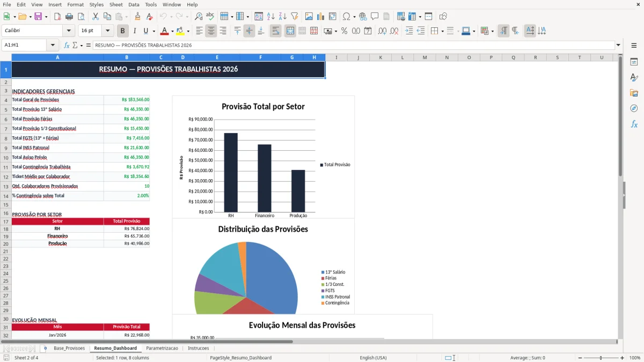
Task: Click the Sum sigma button
Action: [x=75, y=45]
